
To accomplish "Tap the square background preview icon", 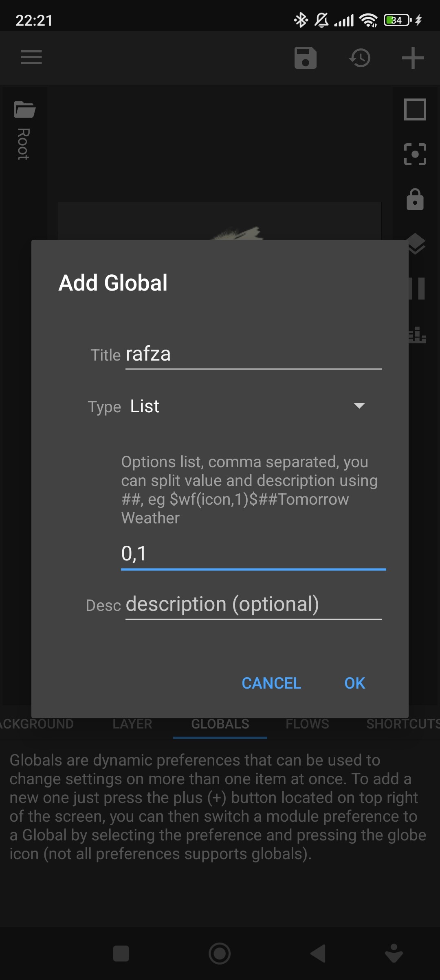I will pyautogui.click(x=415, y=109).
